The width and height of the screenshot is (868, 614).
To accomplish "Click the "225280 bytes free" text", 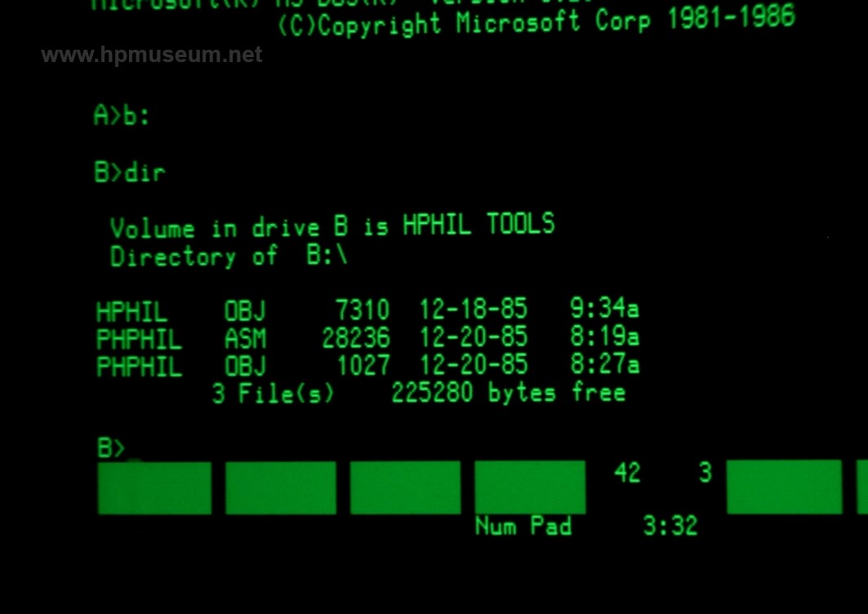I will [508, 393].
